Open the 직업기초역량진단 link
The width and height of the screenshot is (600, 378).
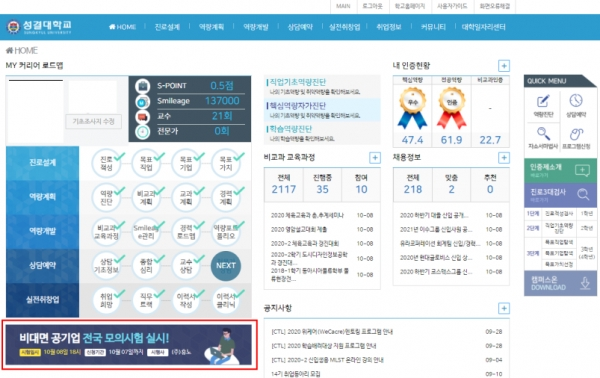coord(297,82)
